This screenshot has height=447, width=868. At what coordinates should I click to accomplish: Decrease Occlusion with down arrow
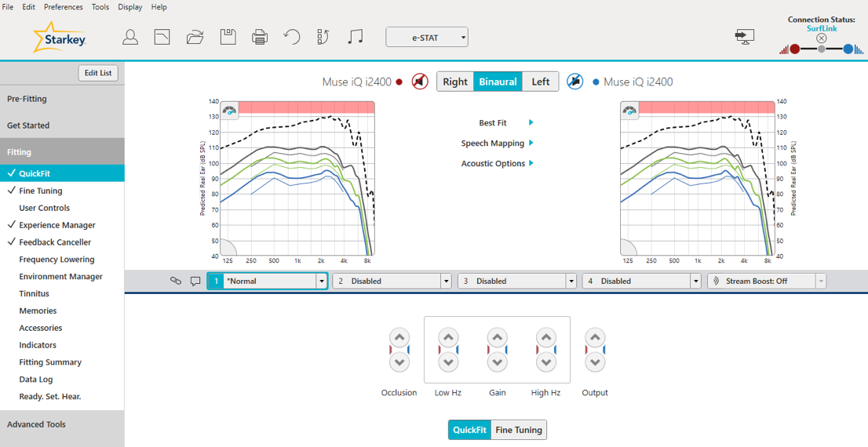[x=399, y=362]
